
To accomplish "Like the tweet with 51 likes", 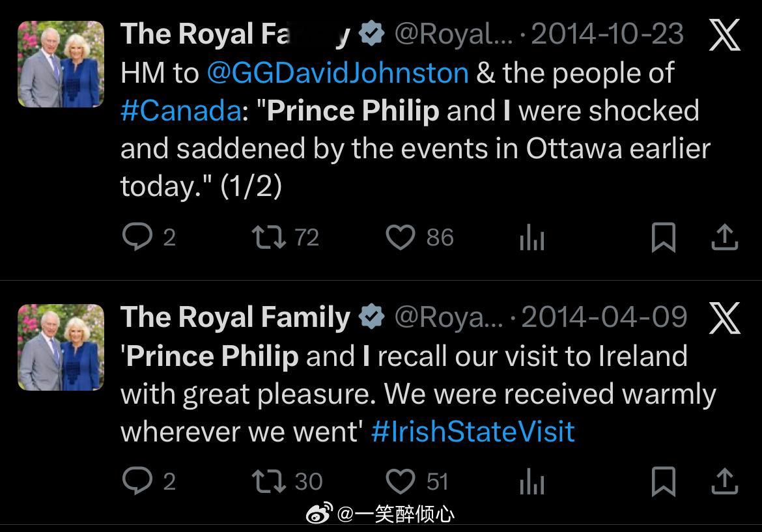I will [401, 481].
